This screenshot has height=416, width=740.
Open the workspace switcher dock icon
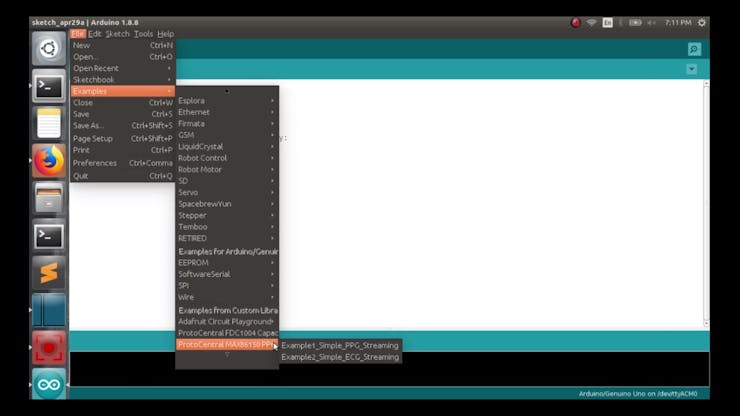(x=49, y=310)
